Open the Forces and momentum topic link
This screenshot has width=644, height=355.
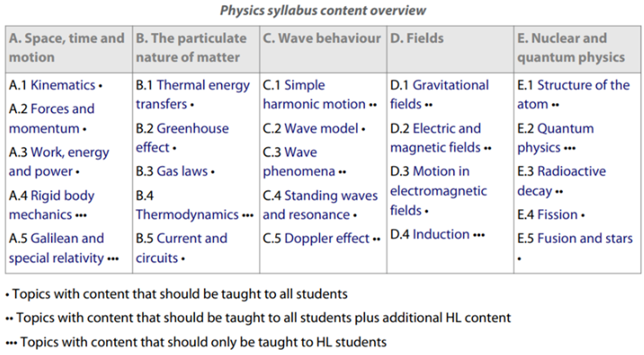click(x=52, y=119)
